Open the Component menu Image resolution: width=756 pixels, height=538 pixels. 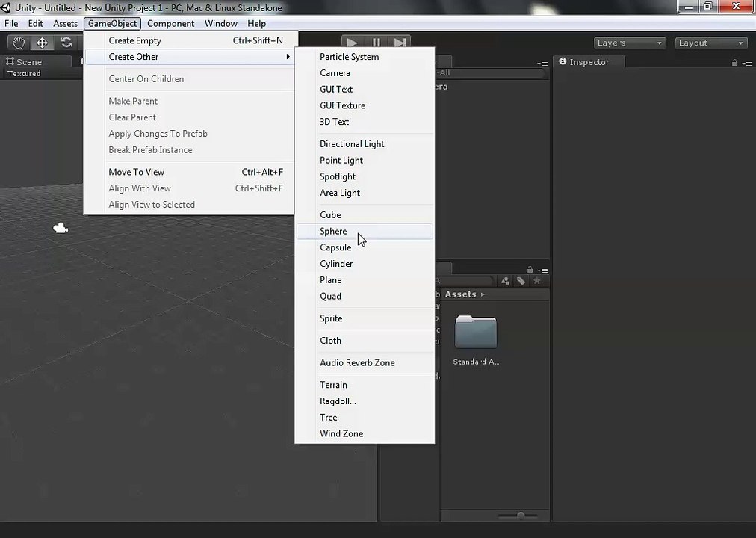pos(170,24)
